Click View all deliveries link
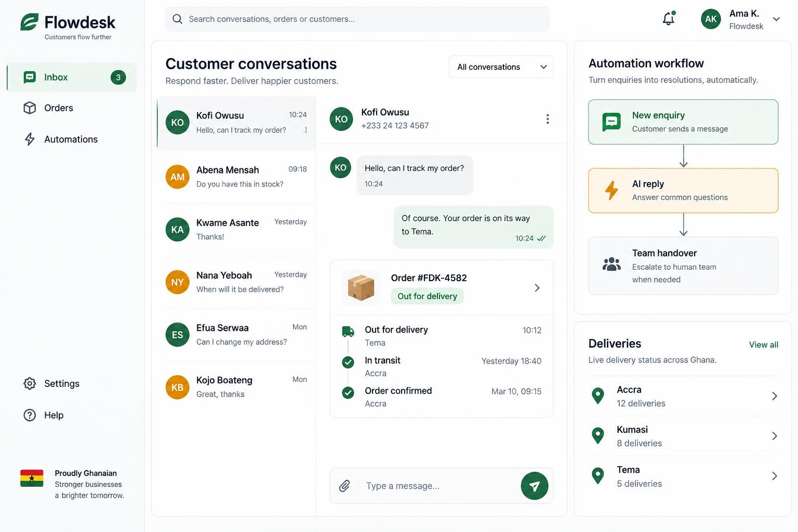798x532 pixels. tap(763, 344)
